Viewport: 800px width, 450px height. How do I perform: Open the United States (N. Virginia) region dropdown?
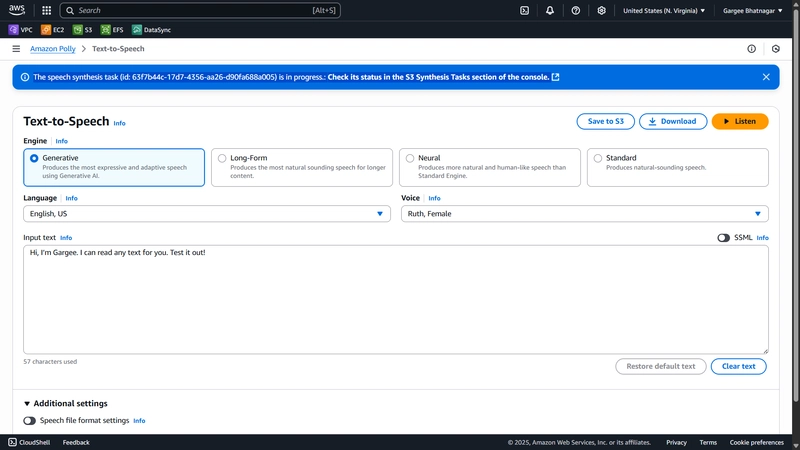664,10
